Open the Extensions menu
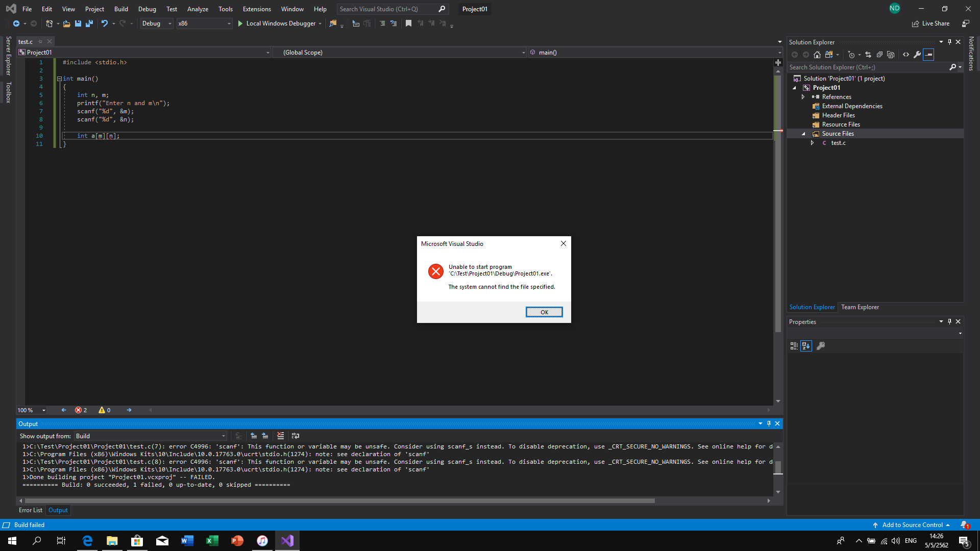Viewport: 980px width, 551px height. tap(257, 9)
